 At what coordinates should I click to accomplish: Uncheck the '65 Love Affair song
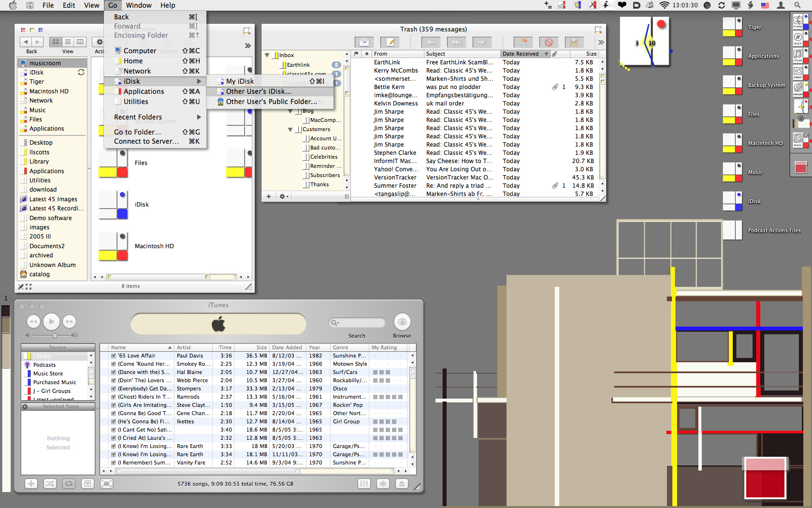(x=114, y=356)
